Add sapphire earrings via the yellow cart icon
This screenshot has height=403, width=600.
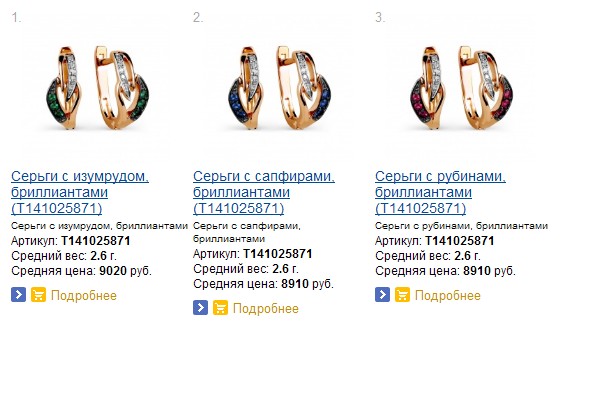[220, 308]
